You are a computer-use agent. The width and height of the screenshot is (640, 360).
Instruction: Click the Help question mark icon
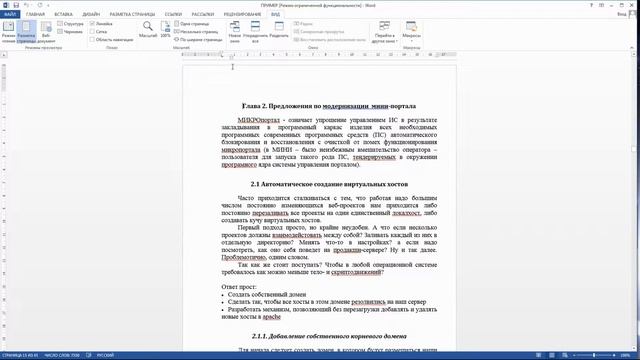click(x=591, y=5)
